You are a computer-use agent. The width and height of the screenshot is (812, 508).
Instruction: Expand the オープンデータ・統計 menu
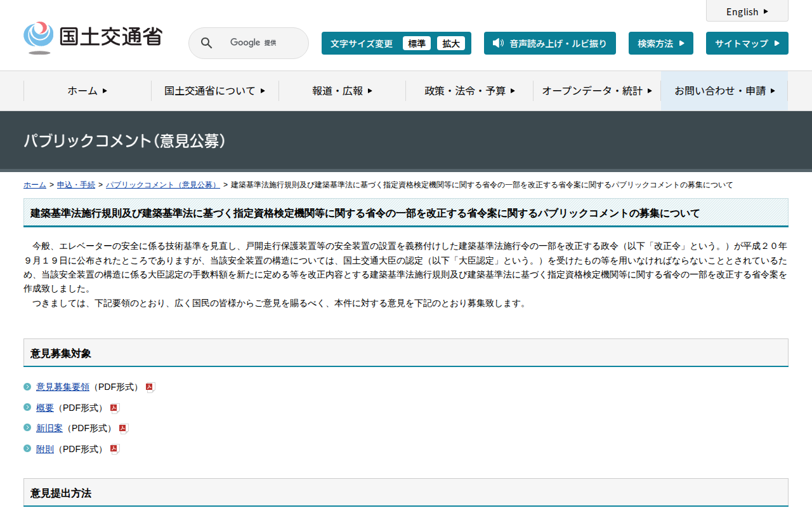[596, 91]
